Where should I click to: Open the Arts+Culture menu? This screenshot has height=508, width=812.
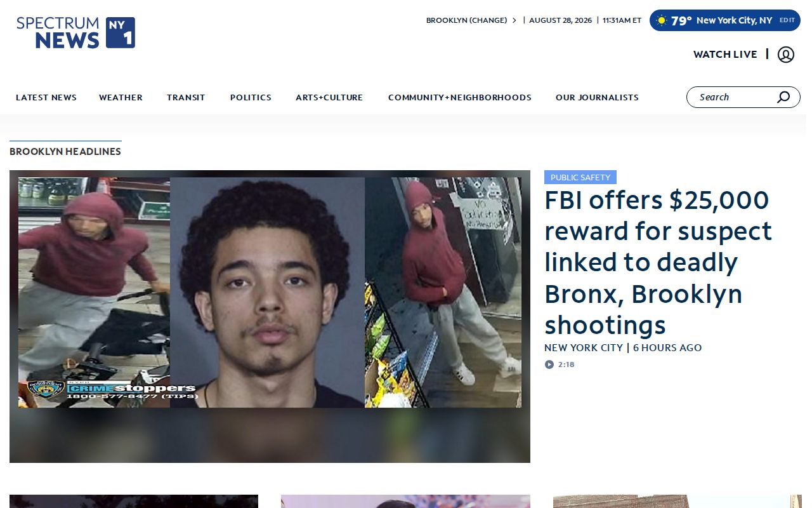pyautogui.click(x=329, y=97)
